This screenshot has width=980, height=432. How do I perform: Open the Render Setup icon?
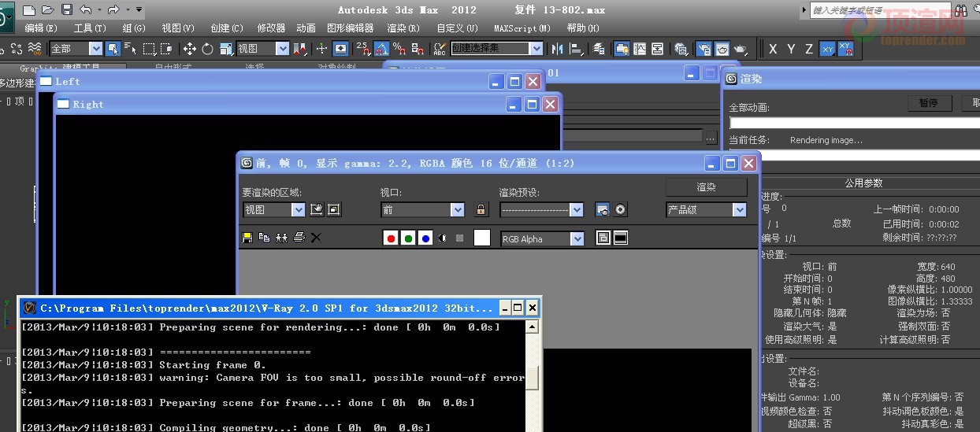click(x=703, y=48)
